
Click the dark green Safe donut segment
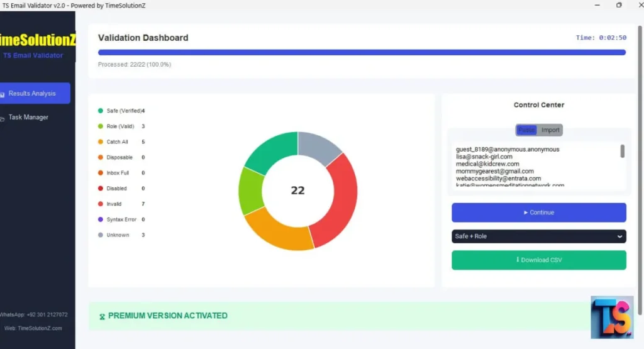[x=274, y=151]
